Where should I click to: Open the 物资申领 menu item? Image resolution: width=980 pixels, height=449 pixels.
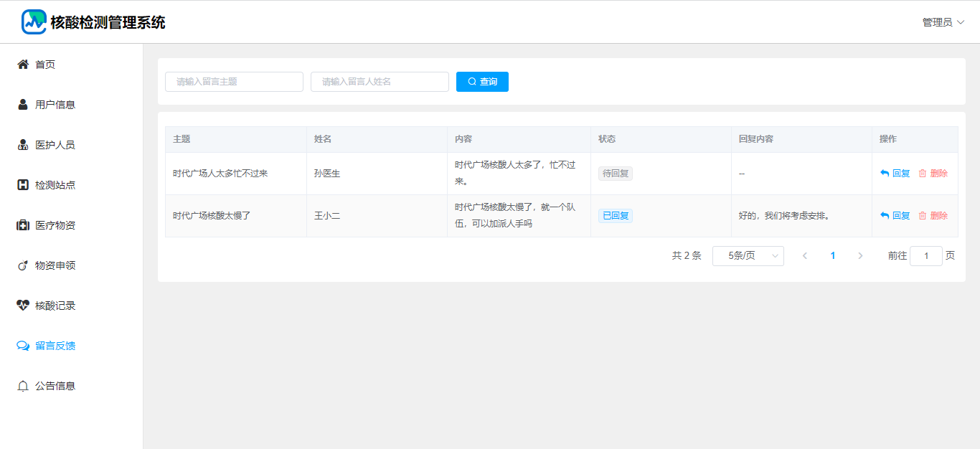click(x=55, y=265)
